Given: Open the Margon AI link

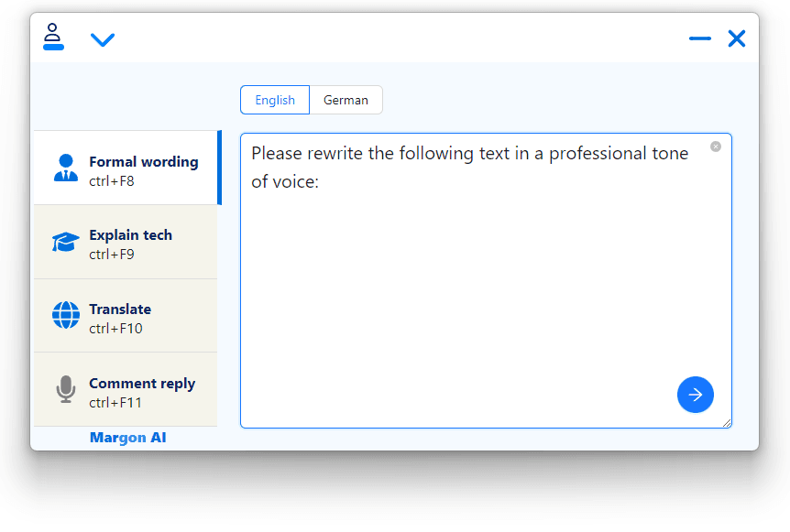Looking at the screenshot, I should pos(128,438).
